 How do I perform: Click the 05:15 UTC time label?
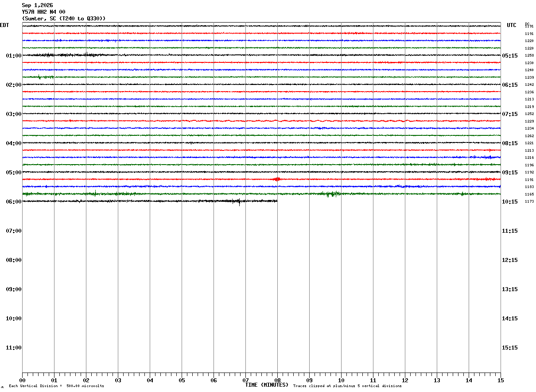pos(509,56)
